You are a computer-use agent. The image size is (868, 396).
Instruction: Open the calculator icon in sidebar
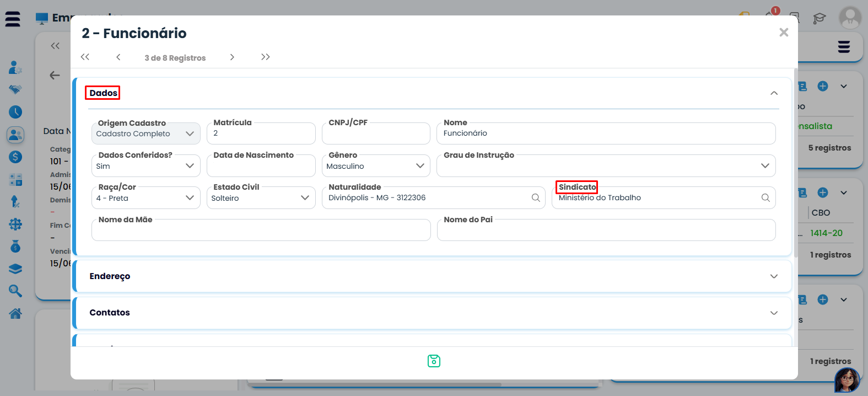click(x=15, y=179)
